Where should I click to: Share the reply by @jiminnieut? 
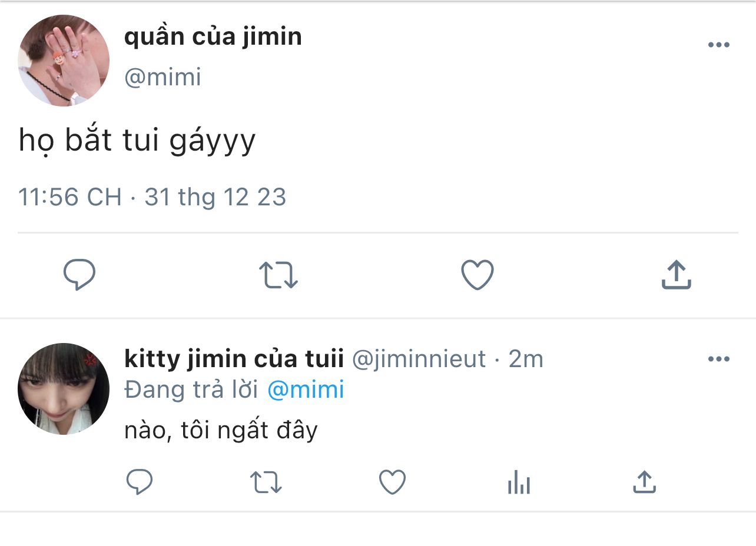644,483
